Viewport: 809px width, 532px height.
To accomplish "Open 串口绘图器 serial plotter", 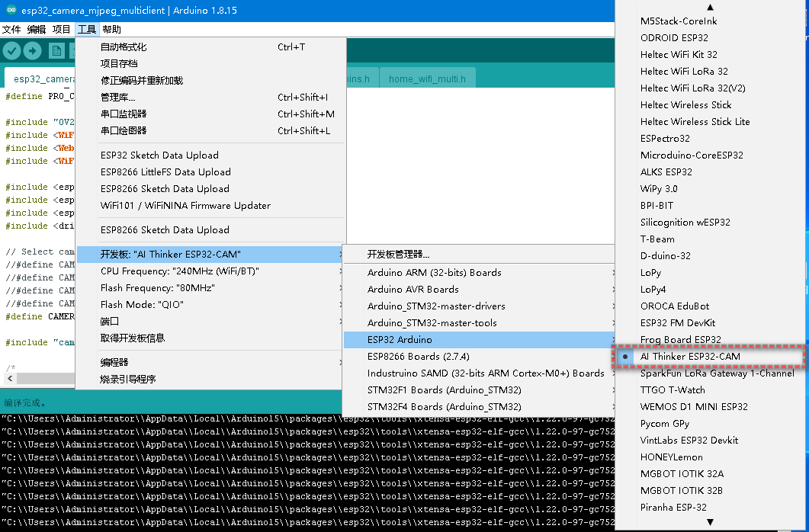I will 210,131.
